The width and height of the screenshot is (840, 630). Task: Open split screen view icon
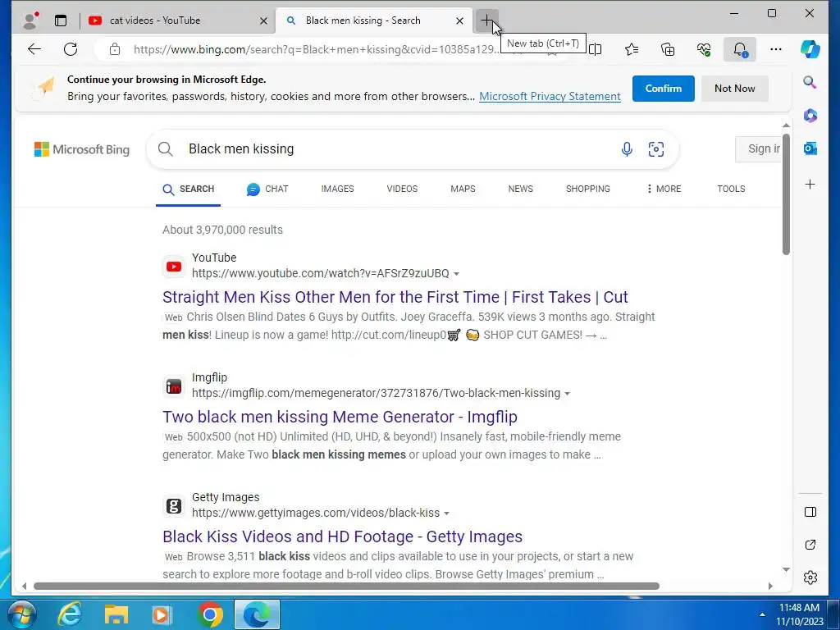coord(596,49)
